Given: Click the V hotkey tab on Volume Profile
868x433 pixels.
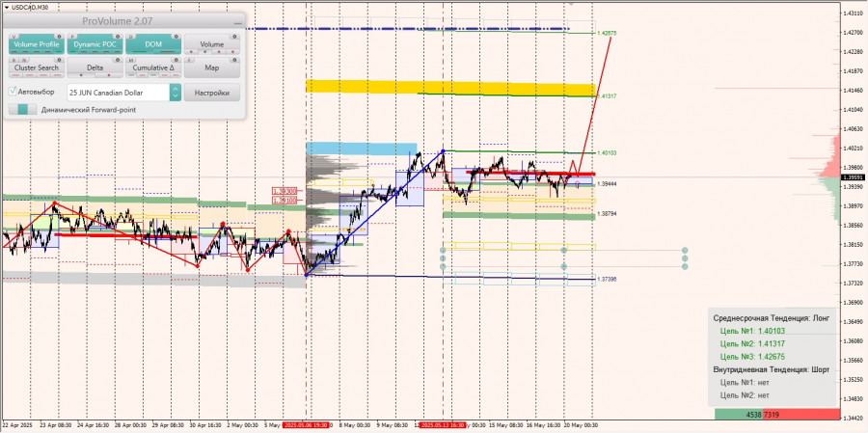Looking at the screenshot, I should [14, 36].
